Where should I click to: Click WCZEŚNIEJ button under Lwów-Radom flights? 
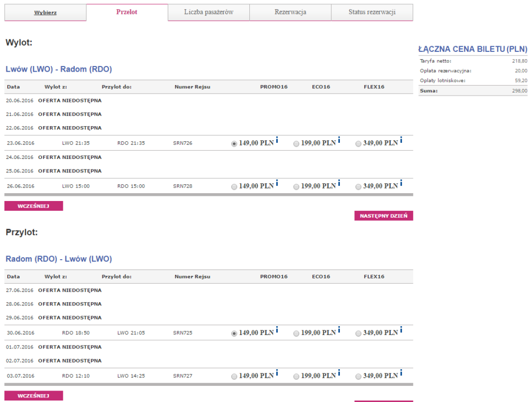[34, 206]
